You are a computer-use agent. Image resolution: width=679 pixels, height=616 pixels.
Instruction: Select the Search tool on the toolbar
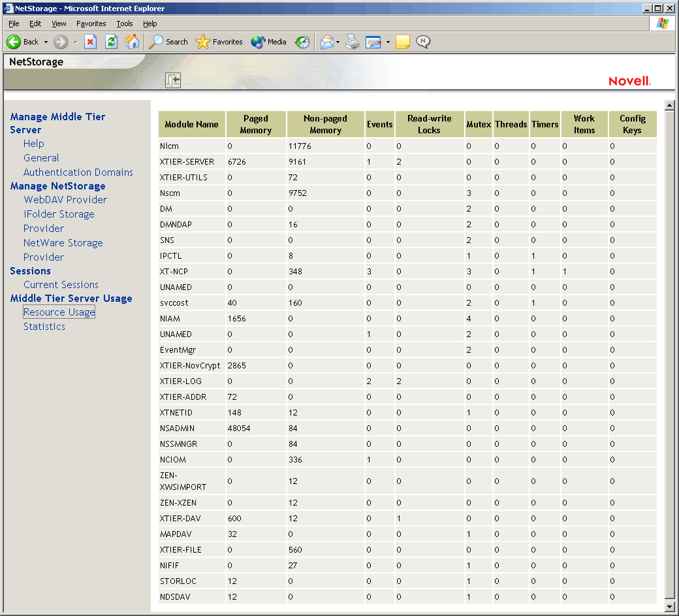[x=168, y=42]
